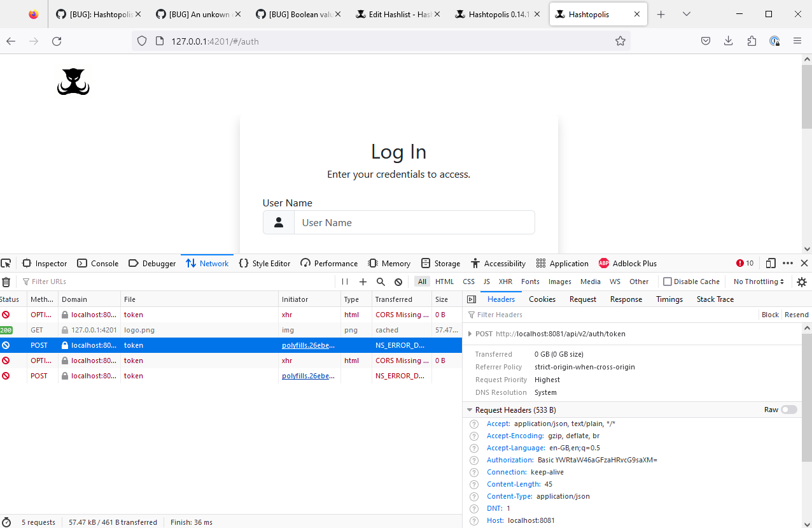Search network requests with magnifier icon

point(380,282)
